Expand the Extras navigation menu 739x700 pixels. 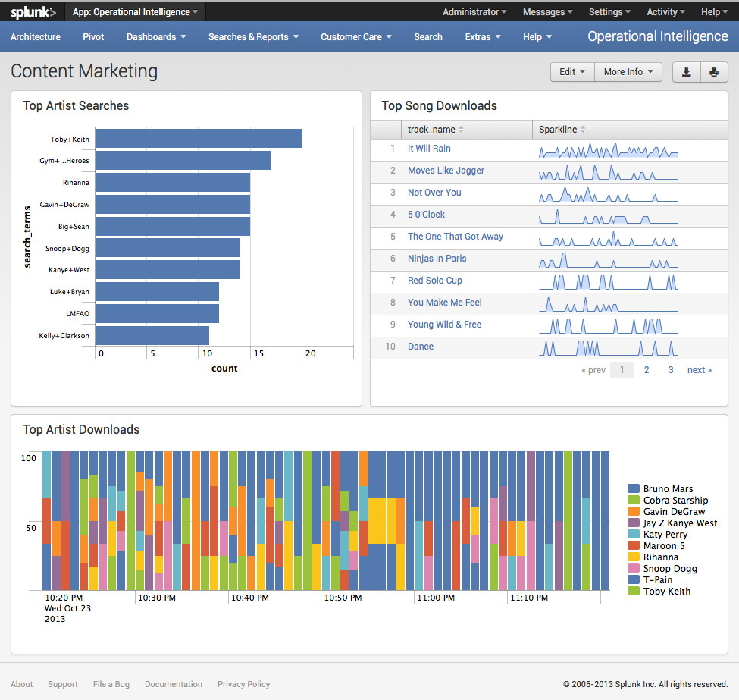click(483, 37)
